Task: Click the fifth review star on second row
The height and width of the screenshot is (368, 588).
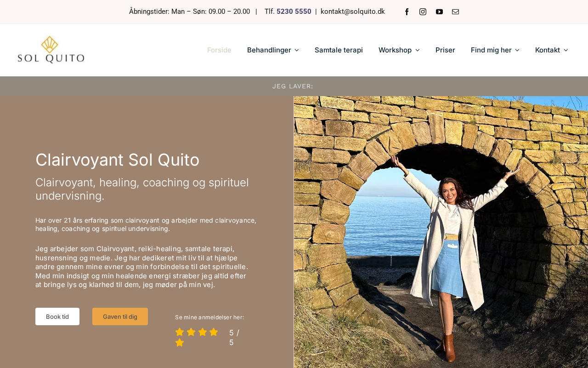Action: click(x=180, y=343)
